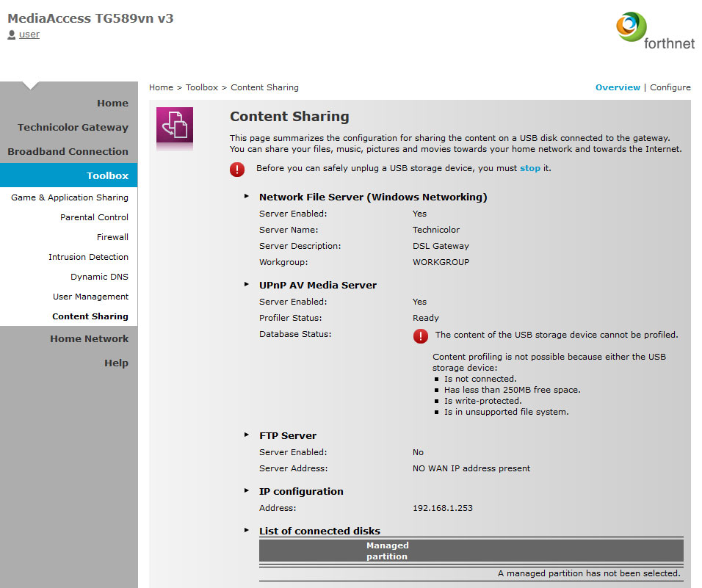Select Content Sharing in sidebar
The height and width of the screenshot is (588, 702).
(x=90, y=316)
